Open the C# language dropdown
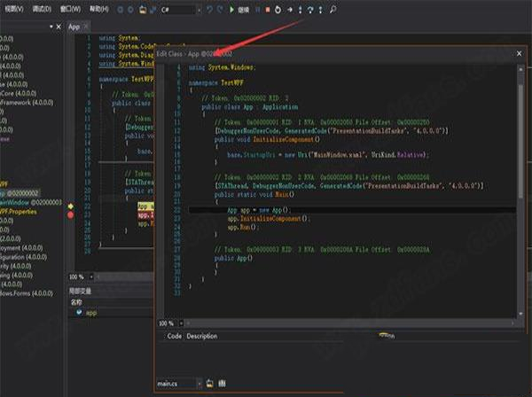This screenshot has width=532, height=397. pyautogui.click(x=180, y=10)
